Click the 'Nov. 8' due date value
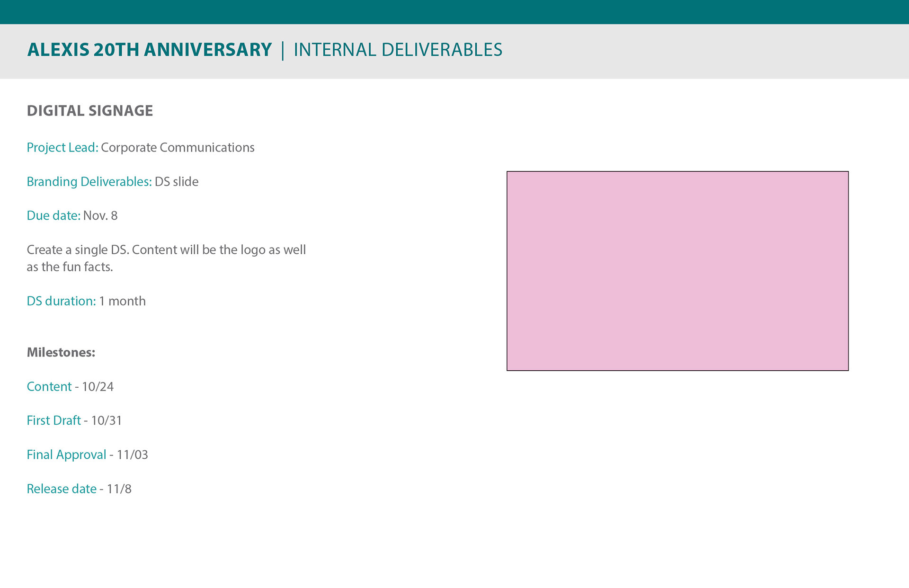Viewport: 909px width, 588px height. point(100,216)
